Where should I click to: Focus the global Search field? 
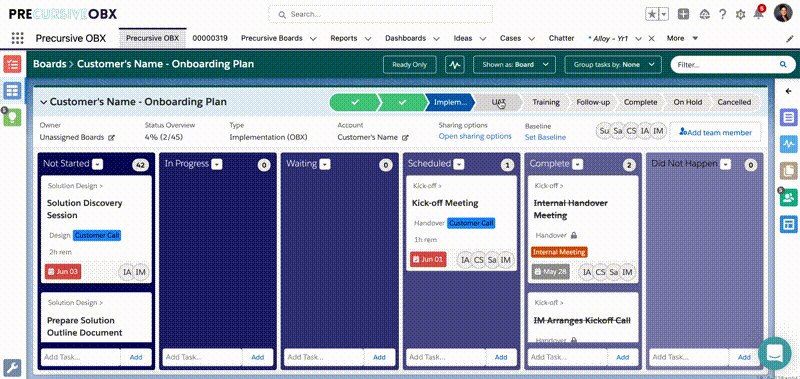coord(381,14)
